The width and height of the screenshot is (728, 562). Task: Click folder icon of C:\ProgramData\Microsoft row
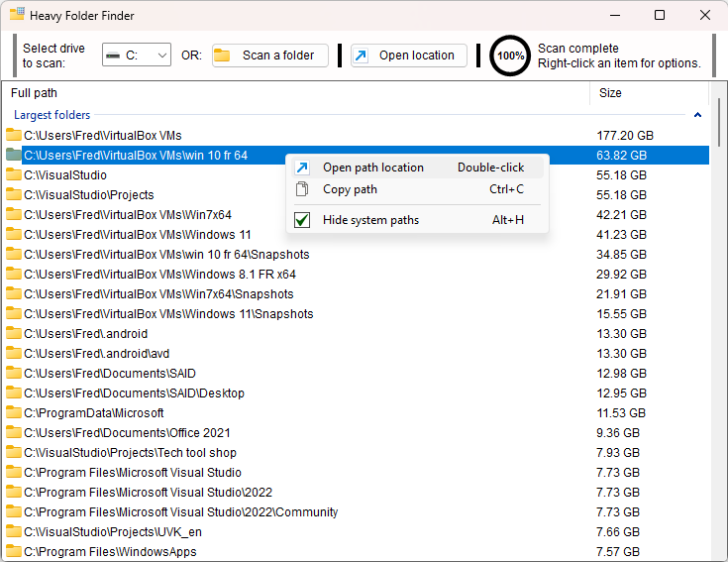pyautogui.click(x=14, y=413)
